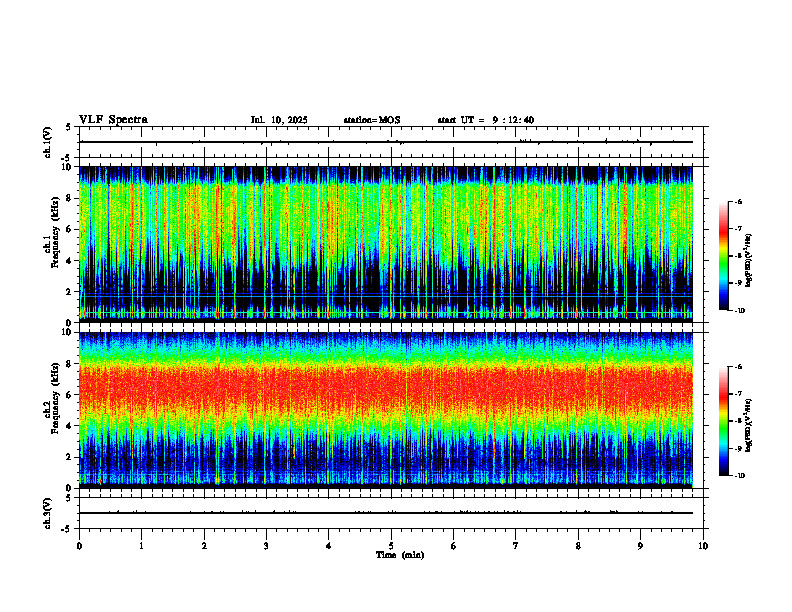Select the date text "Jul 10, 2025"
Image resolution: width=792 pixels, height=612 pixels.
click(x=279, y=120)
